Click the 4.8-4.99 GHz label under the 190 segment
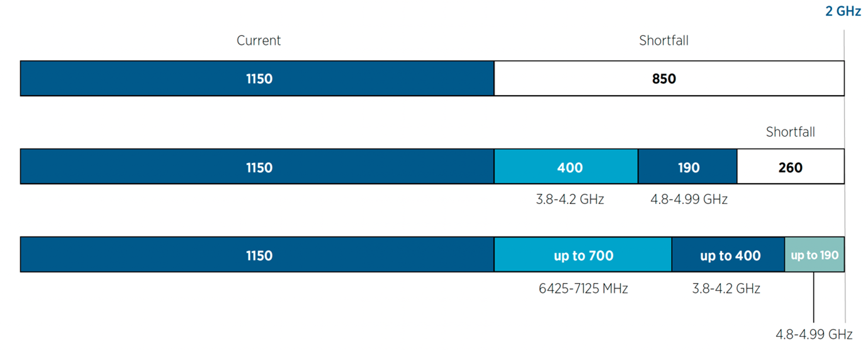The height and width of the screenshot is (350, 868). (x=689, y=200)
